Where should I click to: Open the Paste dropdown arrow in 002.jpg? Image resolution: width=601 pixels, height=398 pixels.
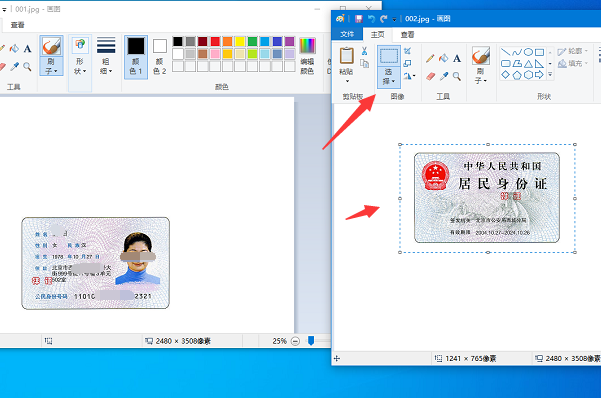tap(347, 81)
